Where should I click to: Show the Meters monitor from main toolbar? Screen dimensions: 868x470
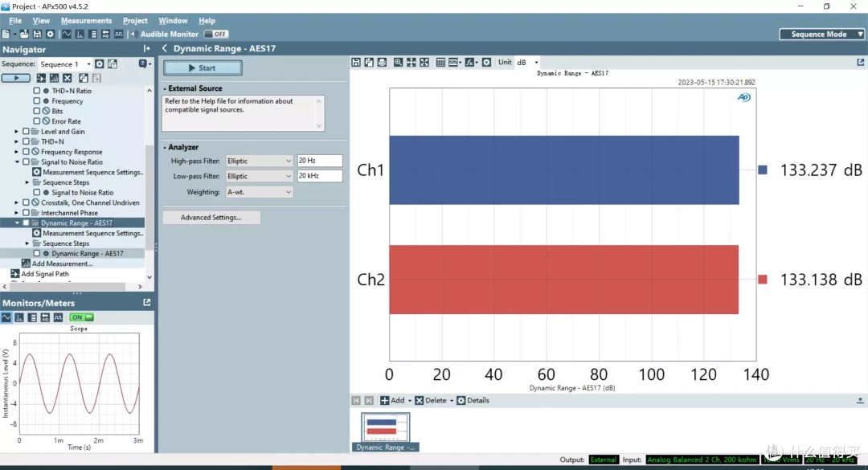click(x=93, y=35)
